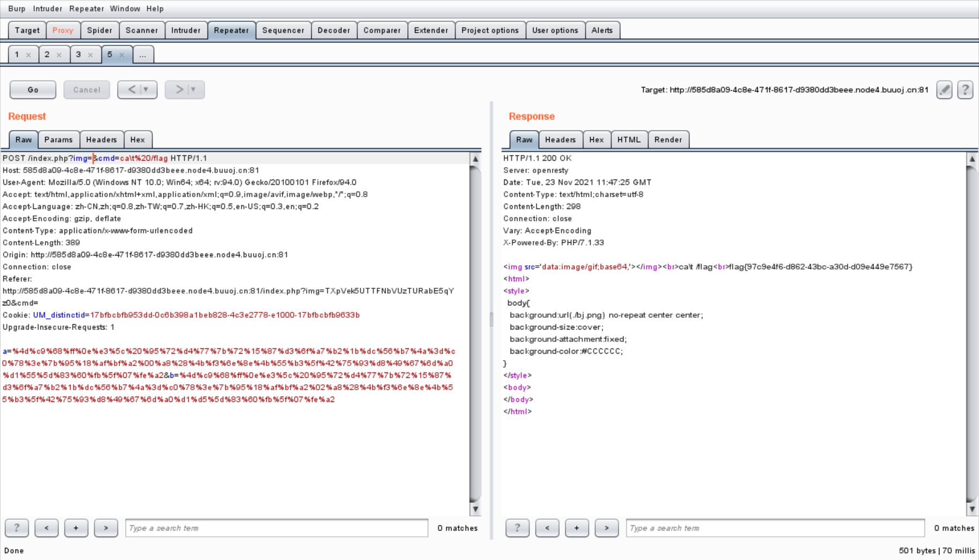Viewport: 979px width, 560px height.
Task: Switch to the Extender tab
Action: tap(431, 30)
